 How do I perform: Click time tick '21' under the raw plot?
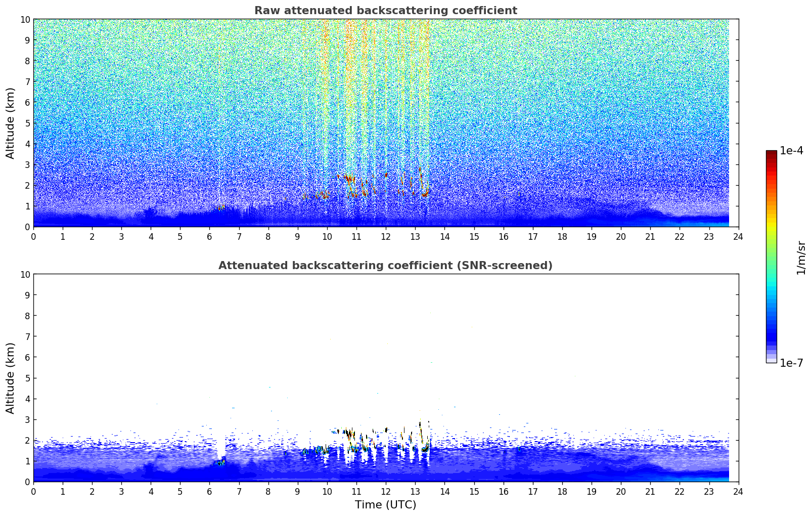click(650, 236)
